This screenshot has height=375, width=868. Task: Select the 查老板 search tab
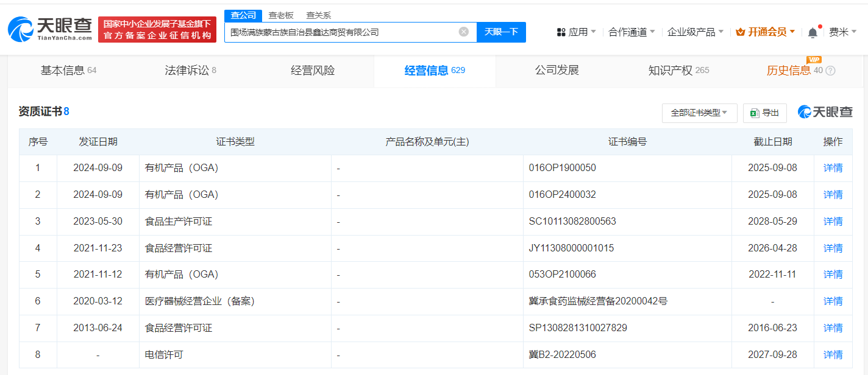tap(281, 16)
